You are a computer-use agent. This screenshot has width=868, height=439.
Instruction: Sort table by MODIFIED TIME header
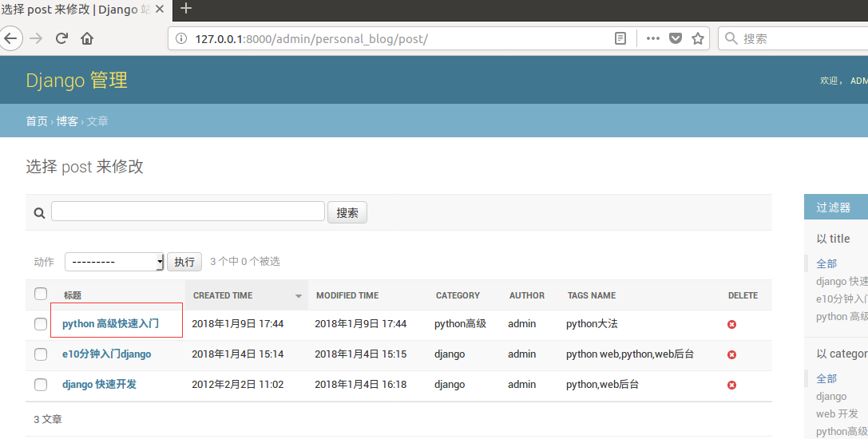(347, 295)
